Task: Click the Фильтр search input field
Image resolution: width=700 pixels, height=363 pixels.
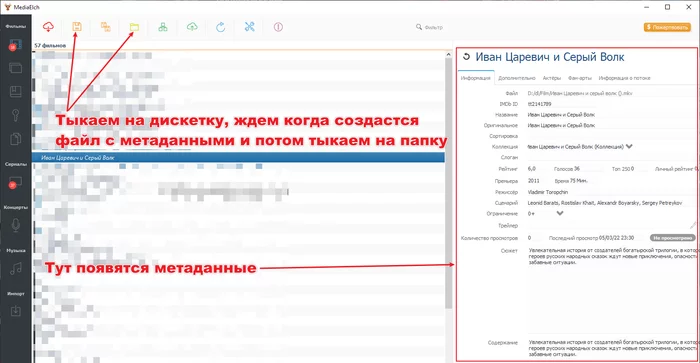Action: click(451, 27)
